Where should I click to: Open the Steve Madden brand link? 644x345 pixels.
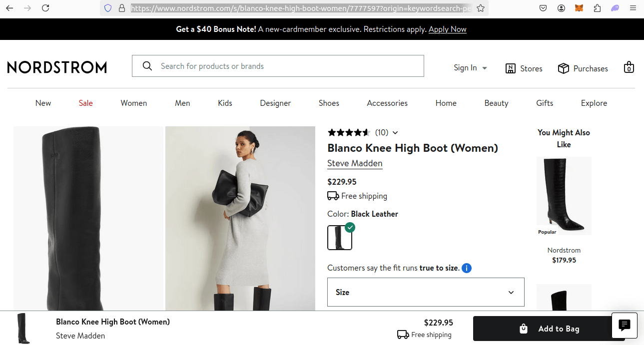[x=355, y=163]
